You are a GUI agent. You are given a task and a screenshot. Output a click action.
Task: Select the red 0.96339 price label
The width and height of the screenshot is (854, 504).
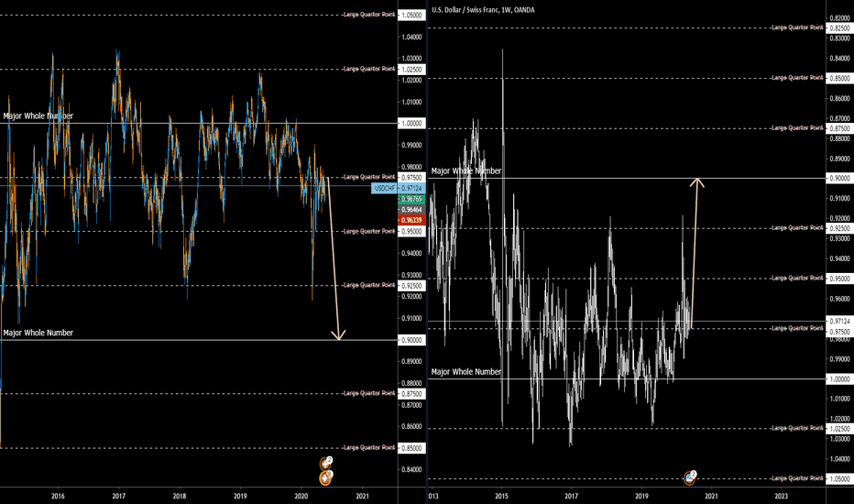(411, 220)
